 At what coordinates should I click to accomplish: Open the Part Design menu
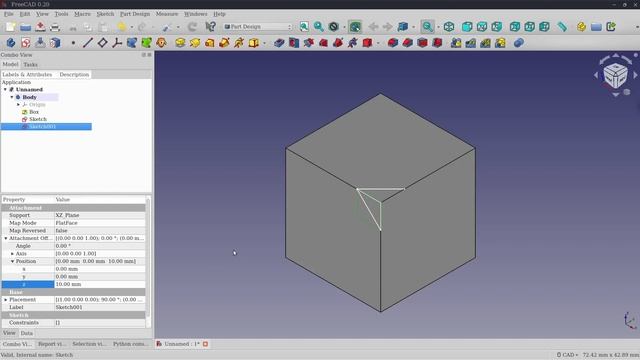pos(135,14)
